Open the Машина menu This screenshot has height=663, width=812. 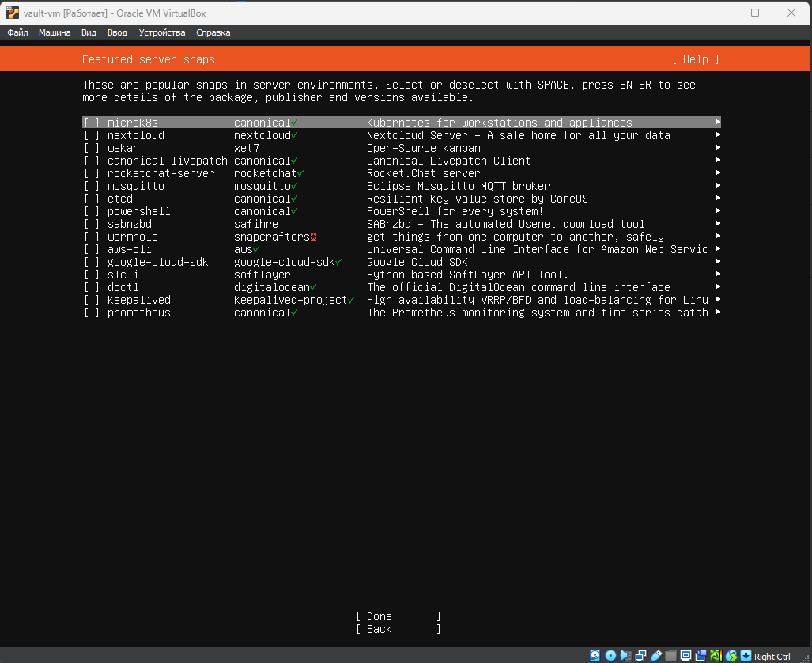[55, 32]
